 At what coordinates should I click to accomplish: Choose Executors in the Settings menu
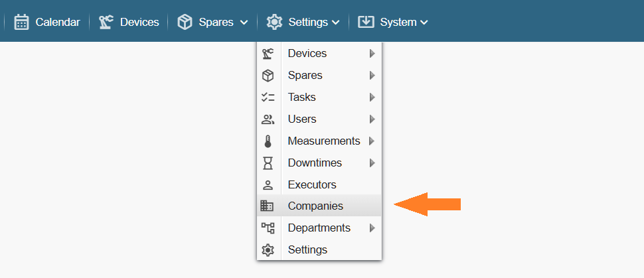coord(312,184)
